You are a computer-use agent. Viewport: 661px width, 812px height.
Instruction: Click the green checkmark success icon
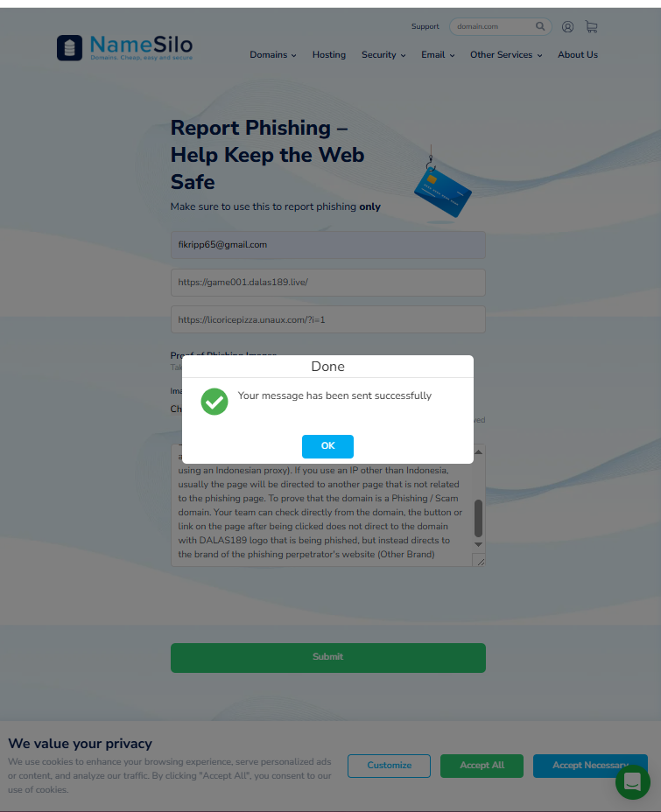tap(214, 402)
